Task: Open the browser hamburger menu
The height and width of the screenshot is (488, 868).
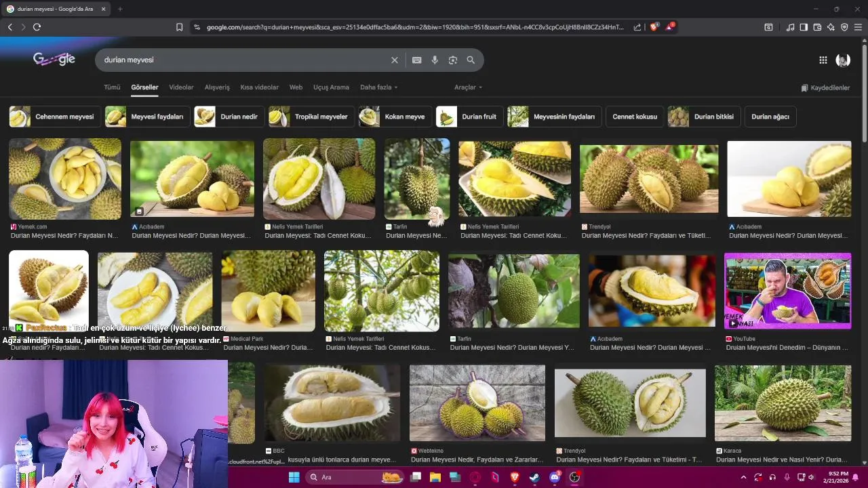Action: 858,27
